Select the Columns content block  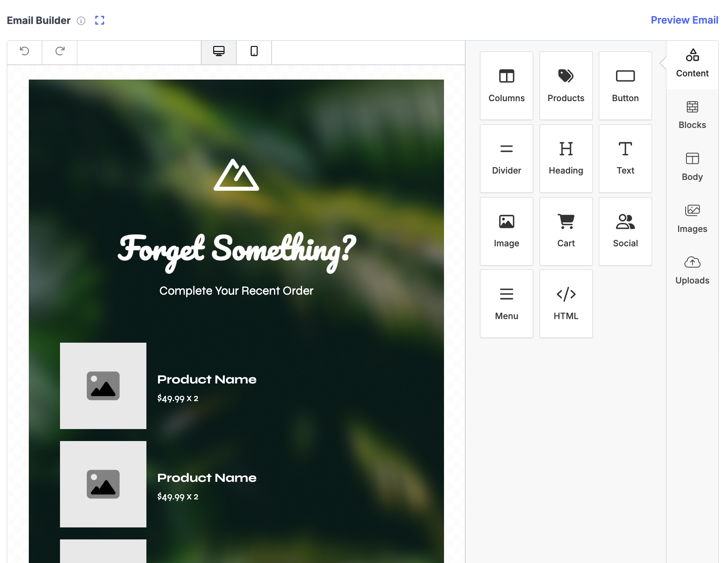(x=506, y=86)
